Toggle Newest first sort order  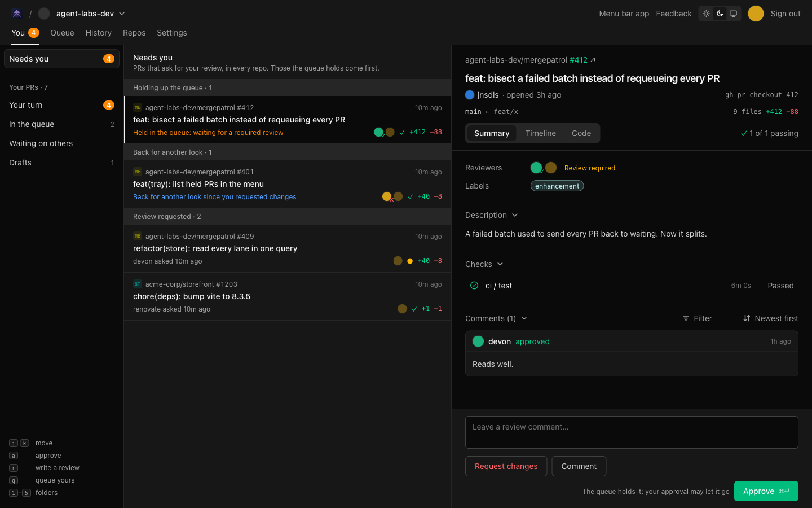click(770, 318)
